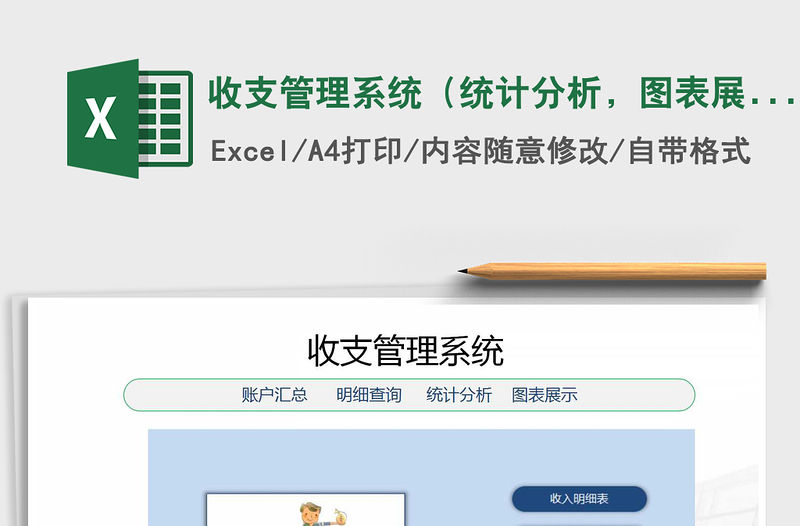800x526 pixels.
Task: Click the 收入明细表 button
Action: [x=579, y=498]
